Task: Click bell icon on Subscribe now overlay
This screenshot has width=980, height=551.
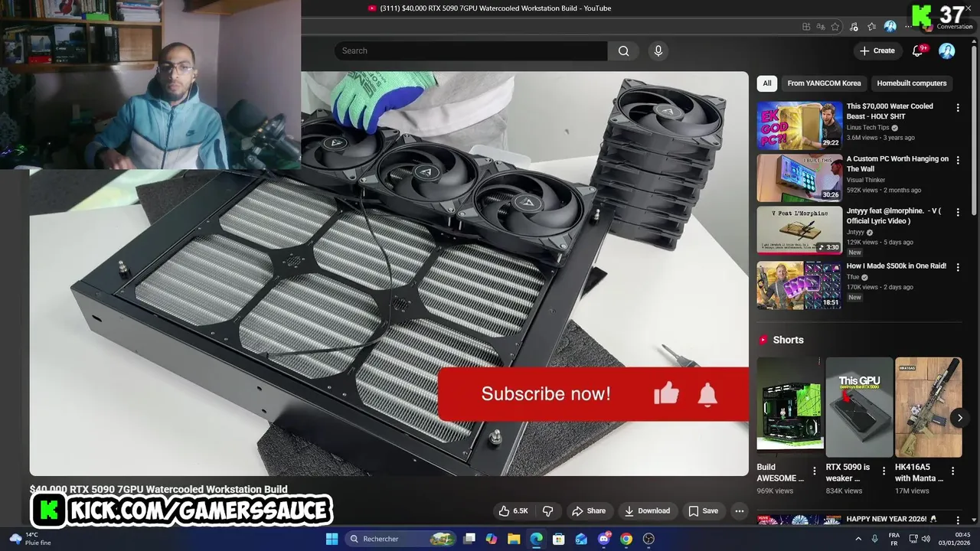Action: [x=707, y=395]
